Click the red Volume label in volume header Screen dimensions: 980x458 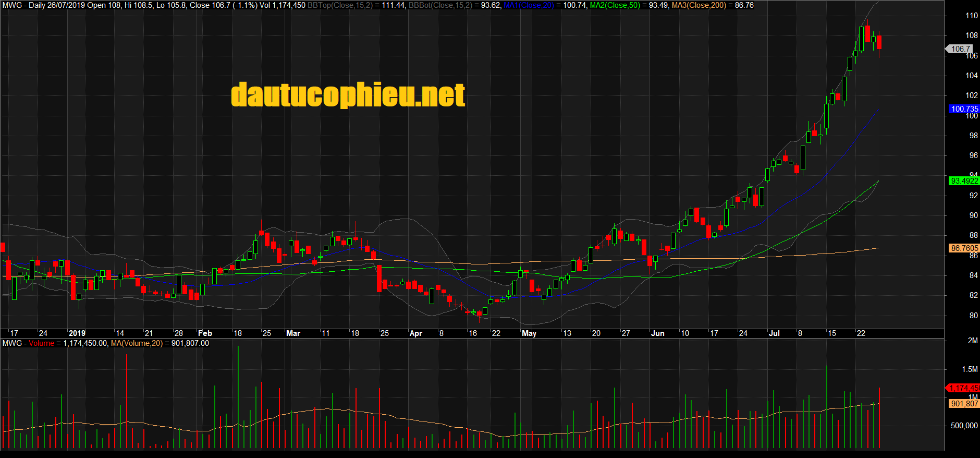[x=41, y=343]
